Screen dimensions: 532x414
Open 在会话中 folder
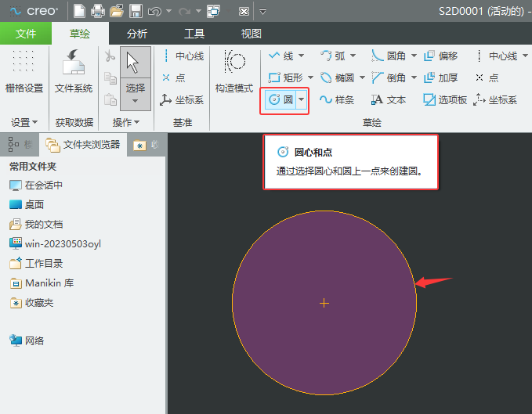[x=36, y=185]
